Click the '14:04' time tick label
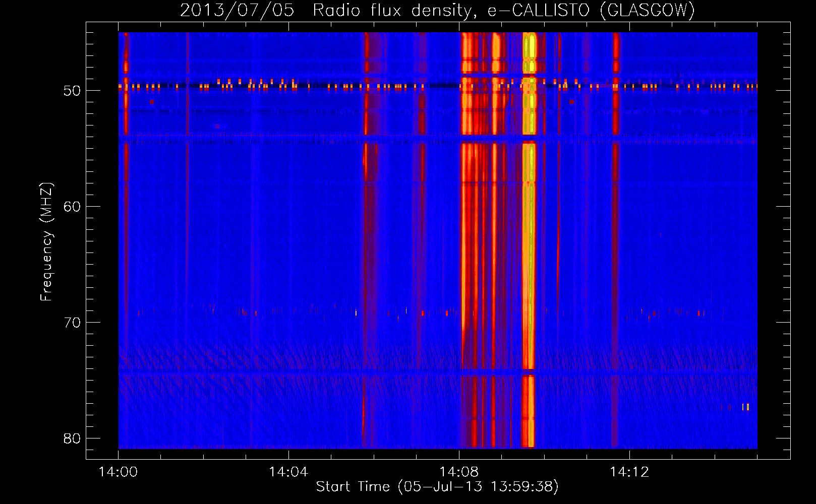The width and height of the screenshot is (816, 504). [288, 472]
